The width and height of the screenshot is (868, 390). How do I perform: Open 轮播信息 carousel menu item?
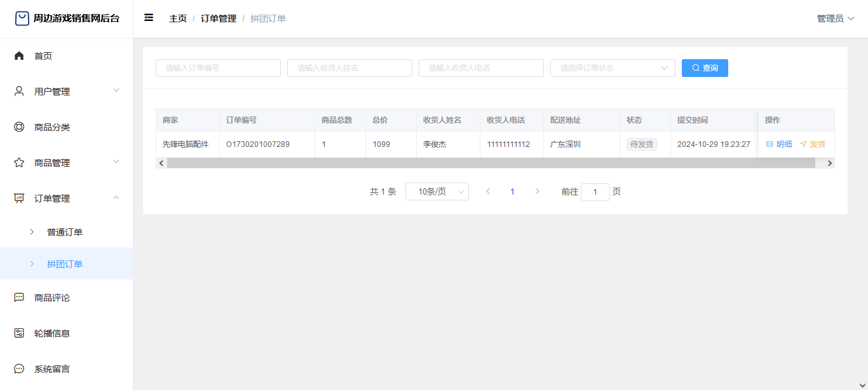click(x=52, y=333)
